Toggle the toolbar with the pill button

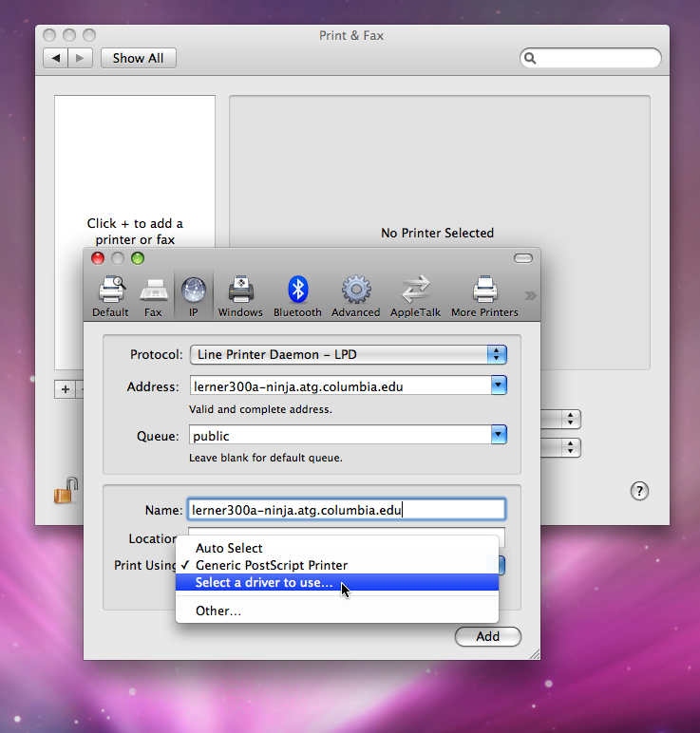pyautogui.click(x=522, y=258)
